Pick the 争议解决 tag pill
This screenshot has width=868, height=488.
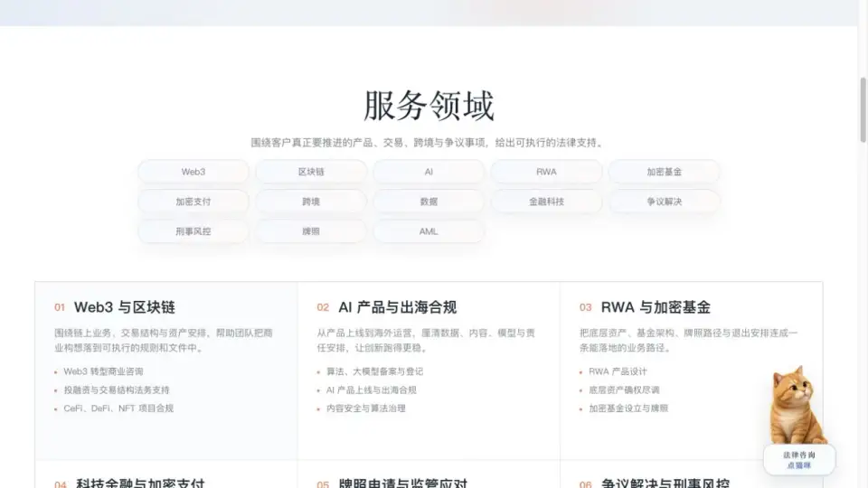pos(665,202)
